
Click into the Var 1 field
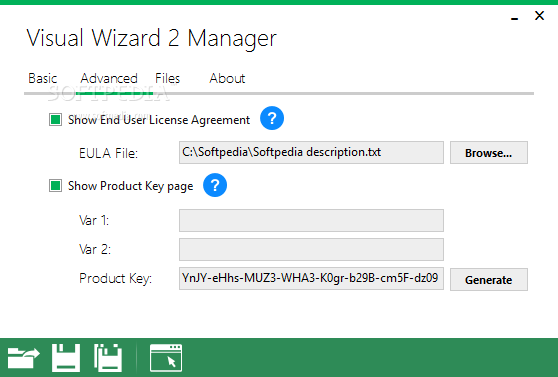coord(311,220)
